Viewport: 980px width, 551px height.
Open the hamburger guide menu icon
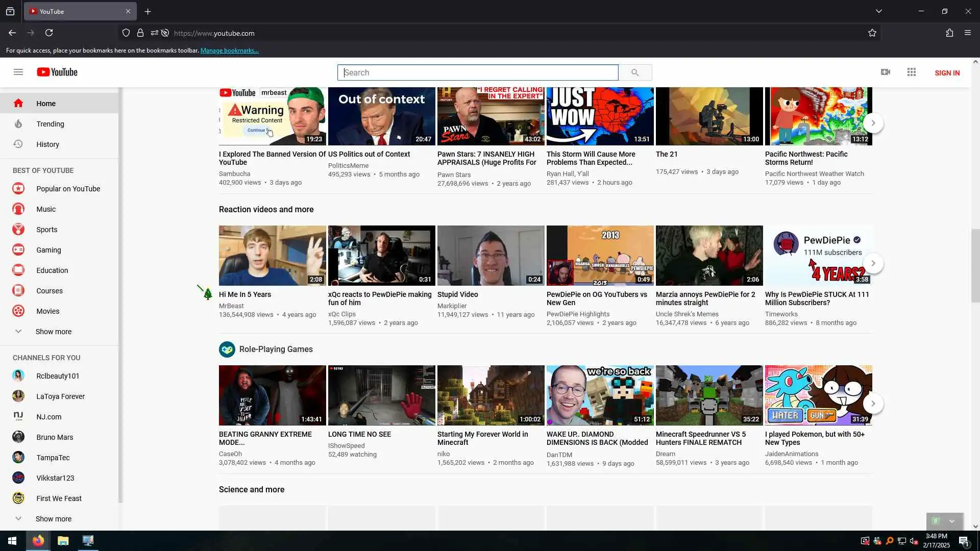click(x=18, y=72)
